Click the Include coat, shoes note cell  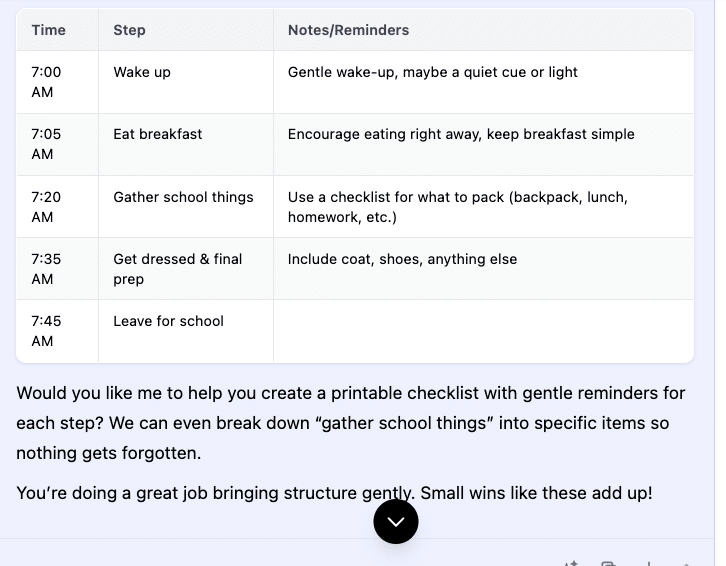click(402, 259)
